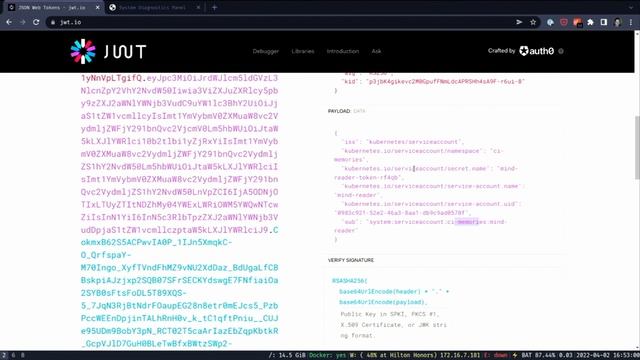Click the "kid" line in decoded header
This screenshot has width=640, height=360.
pos(433,81)
